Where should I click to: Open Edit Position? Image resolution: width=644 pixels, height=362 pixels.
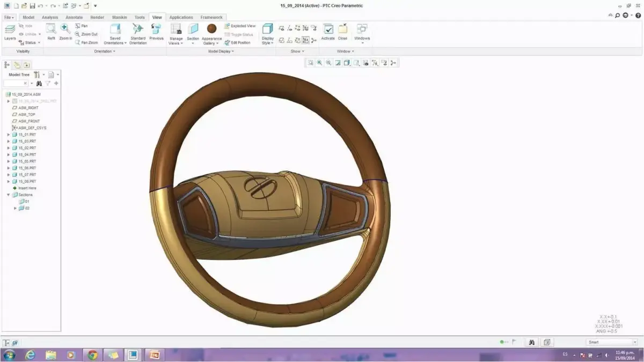237,43
